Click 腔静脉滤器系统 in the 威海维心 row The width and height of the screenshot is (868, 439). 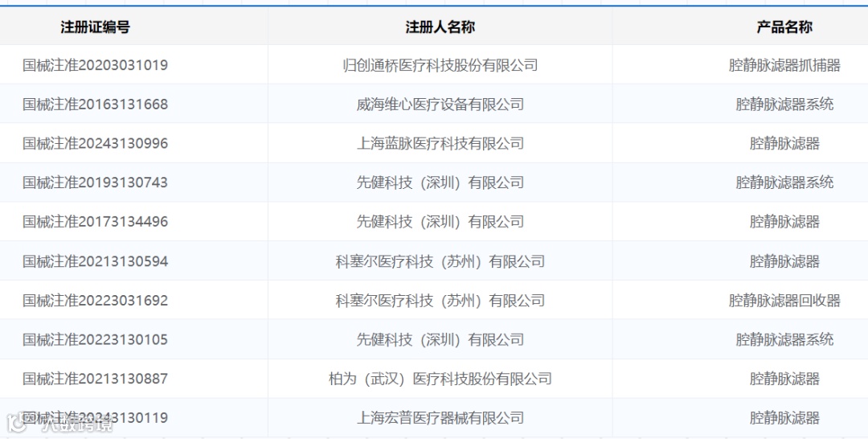[x=784, y=104]
